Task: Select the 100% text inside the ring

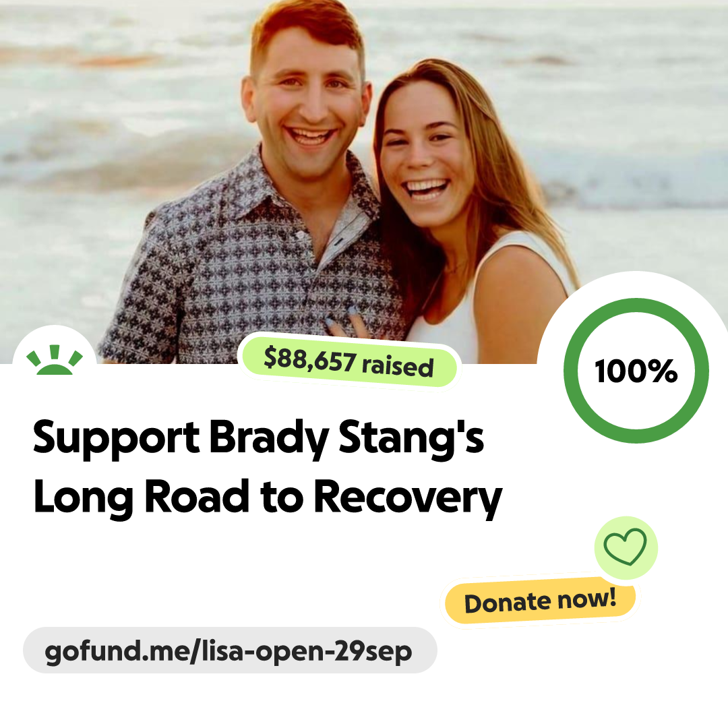Action: coord(636,371)
